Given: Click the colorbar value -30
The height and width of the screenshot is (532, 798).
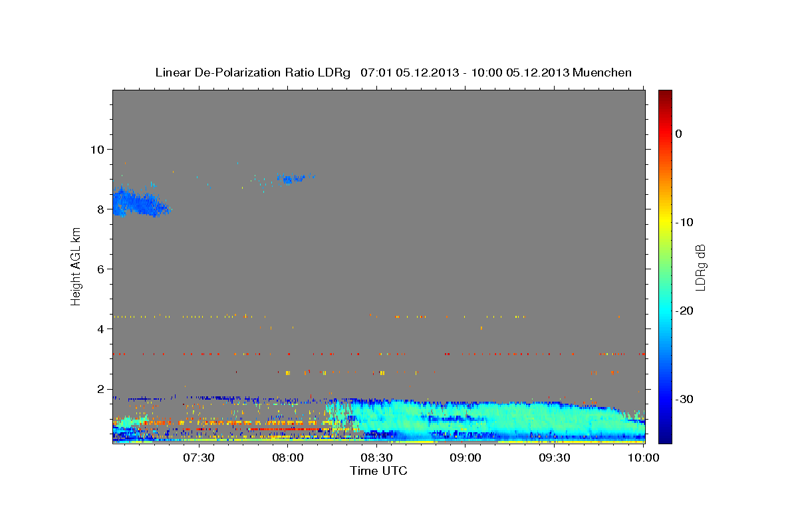Looking at the screenshot, I should [684, 399].
